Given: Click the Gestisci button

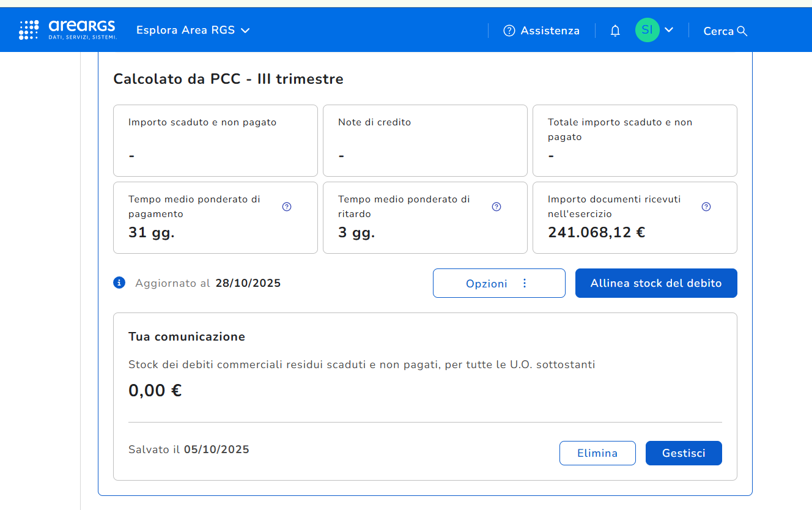Looking at the screenshot, I should point(683,453).
